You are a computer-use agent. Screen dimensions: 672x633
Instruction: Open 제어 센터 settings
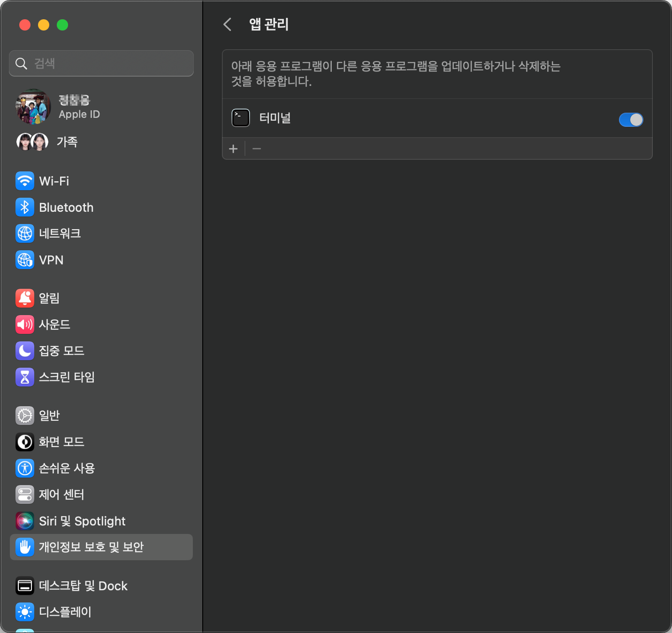[x=61, y=494]
